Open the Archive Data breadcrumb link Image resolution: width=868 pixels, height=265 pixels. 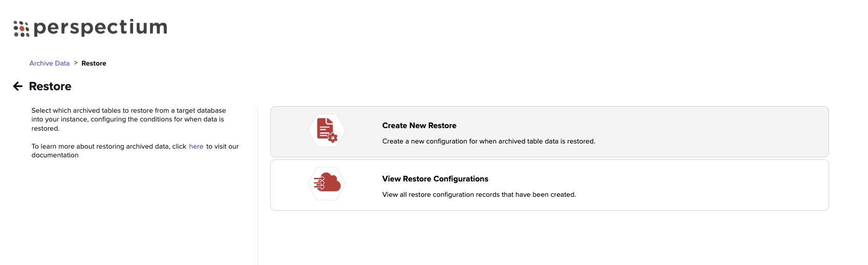[49, 64]
